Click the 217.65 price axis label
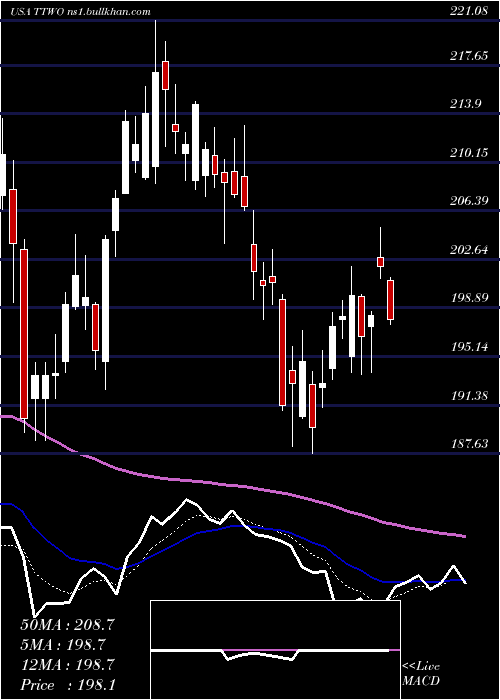Image resolution: width=500 pixels, height=700 pixels. 468,56
